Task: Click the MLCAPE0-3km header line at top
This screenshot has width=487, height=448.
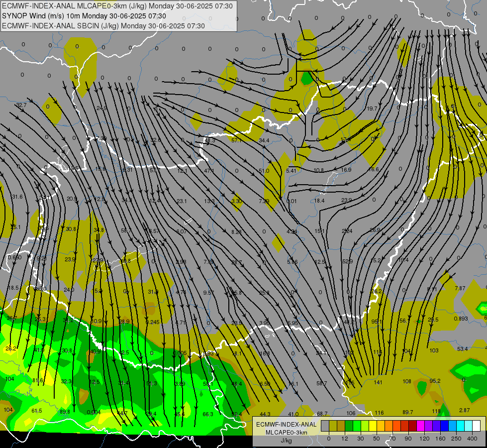Action: coord(117,6)
